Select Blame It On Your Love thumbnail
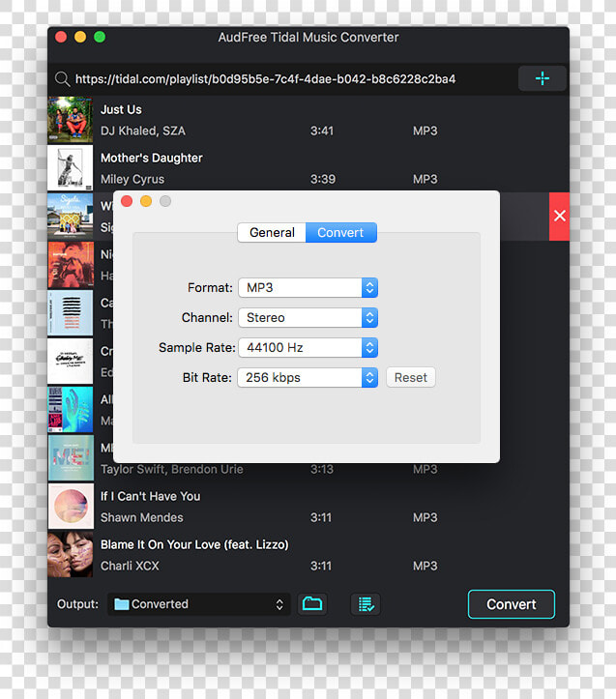 click(71, 555)
